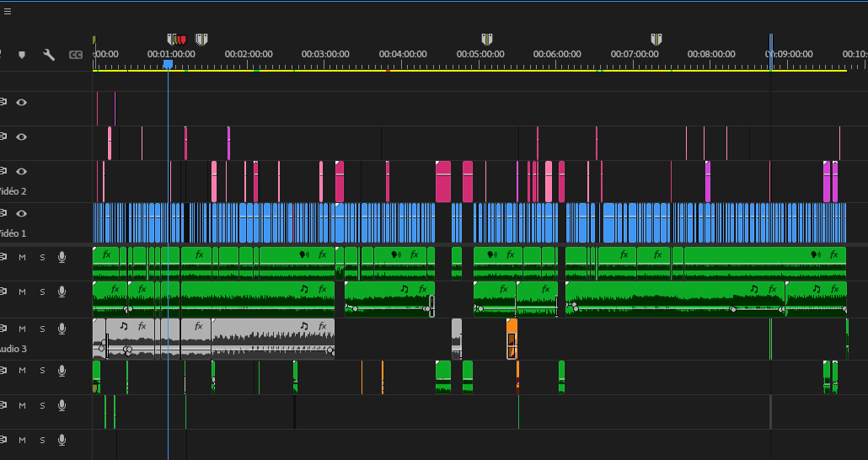This screenshot has width=868, height=460.
Task: Mute the bottommost audio track
Action: (x=22, y=440)
